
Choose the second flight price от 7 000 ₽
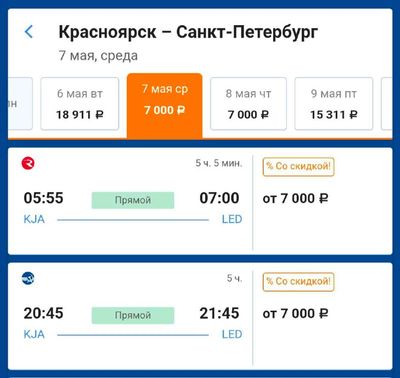click(295, 314)
